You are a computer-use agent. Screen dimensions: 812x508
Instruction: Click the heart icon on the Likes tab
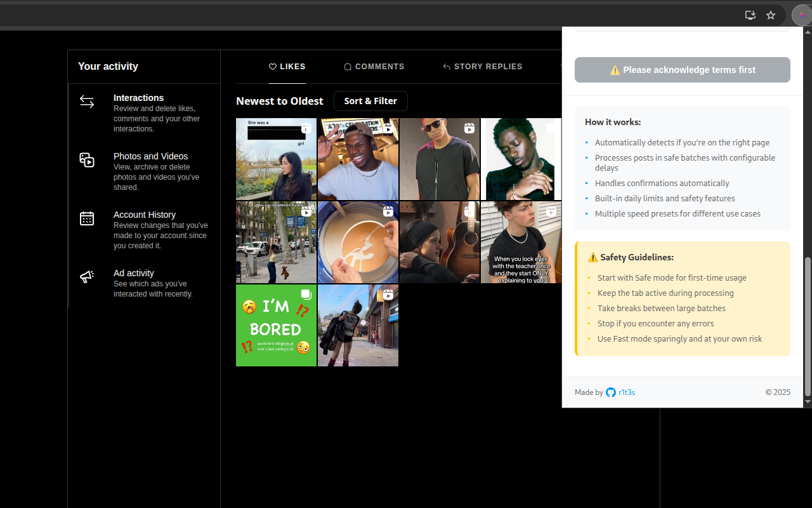pos(273,67)
